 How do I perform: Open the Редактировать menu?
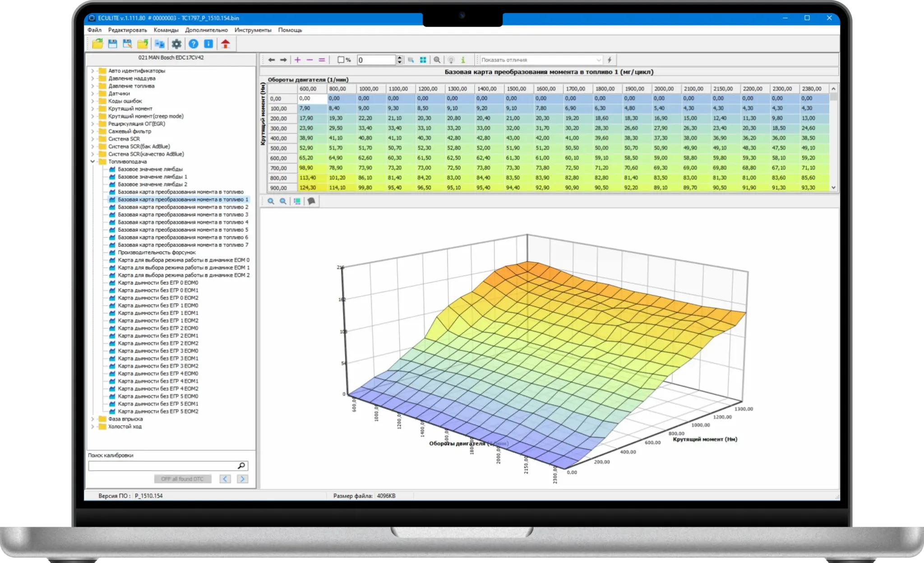[x=127, y=30]
